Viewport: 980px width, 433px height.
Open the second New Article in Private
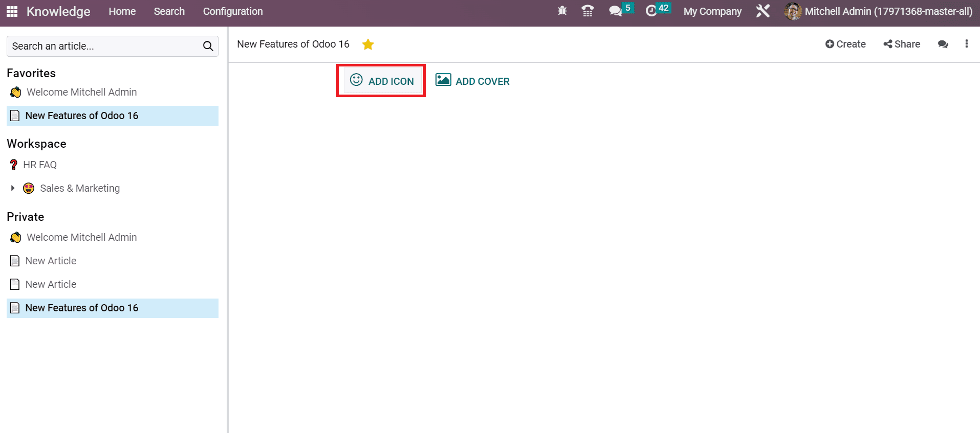[x=51, y=284]
